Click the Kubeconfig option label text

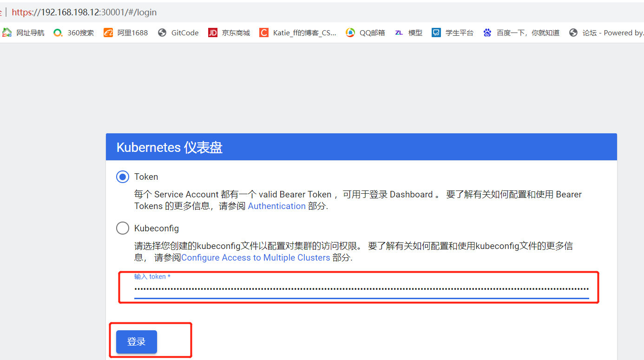pyautogui.click(x=157, y=229)
